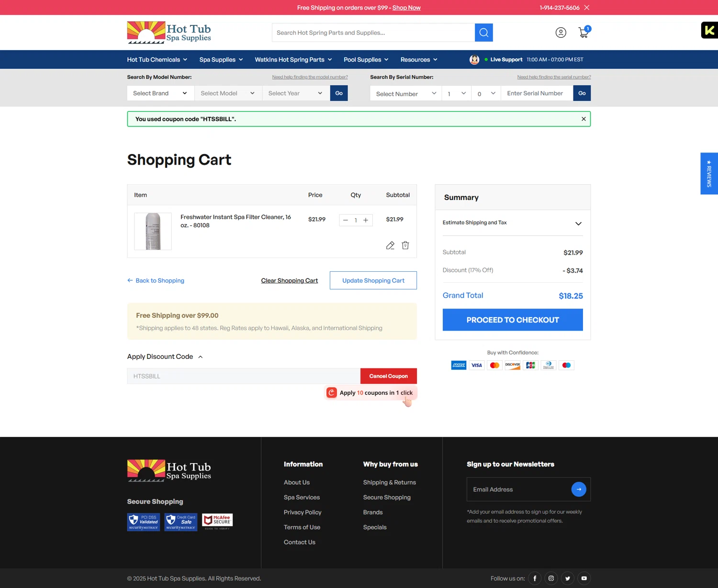Go Back to Shopping link
This screenshot has width=718, height=588.
point(156,281)
